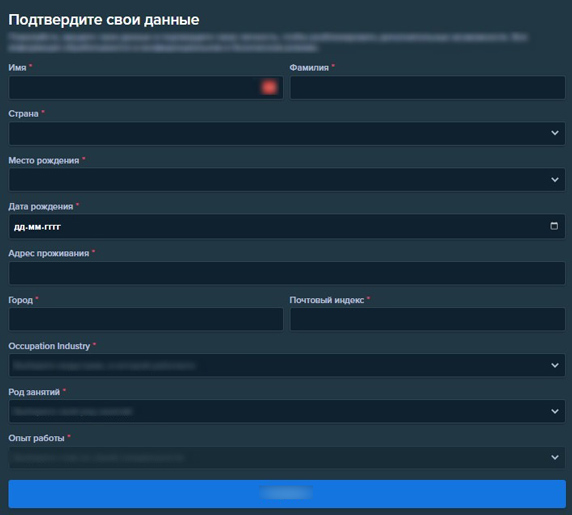This screenshot has width=572, height=515.
Task: Focus the Фамилия input field
Action: 428,87
